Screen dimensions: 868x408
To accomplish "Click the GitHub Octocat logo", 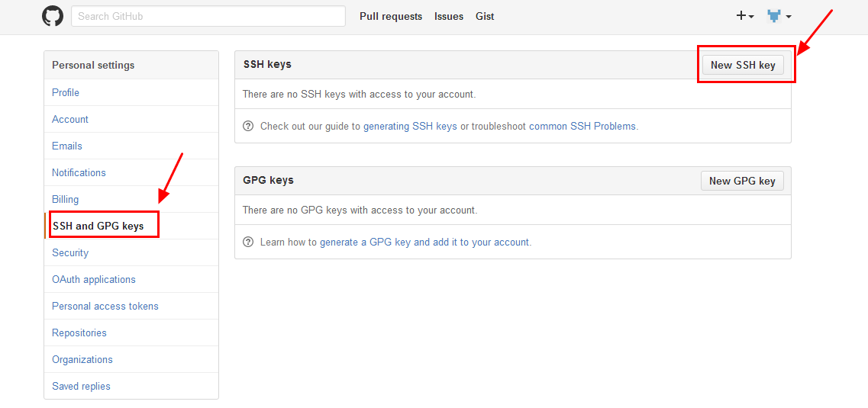I will (53, 16).
